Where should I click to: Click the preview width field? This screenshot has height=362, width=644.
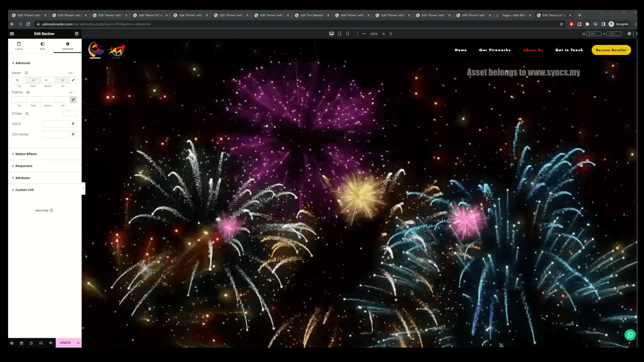click(x=593, y=34)
